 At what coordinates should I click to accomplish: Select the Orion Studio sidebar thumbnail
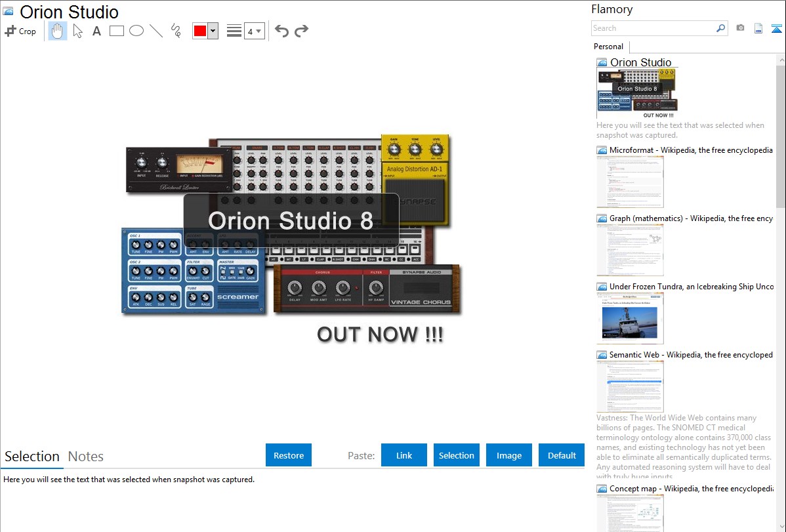click(637, 93)
